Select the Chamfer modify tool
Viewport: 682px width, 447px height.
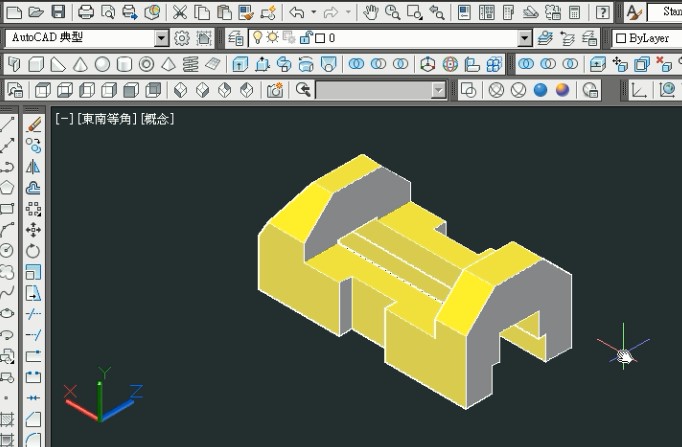tap(33, 419)
